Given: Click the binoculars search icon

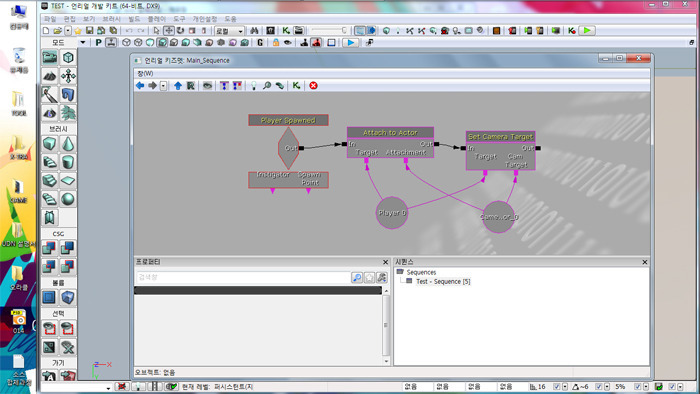Looking at the screenshot, I should [254, 30].
